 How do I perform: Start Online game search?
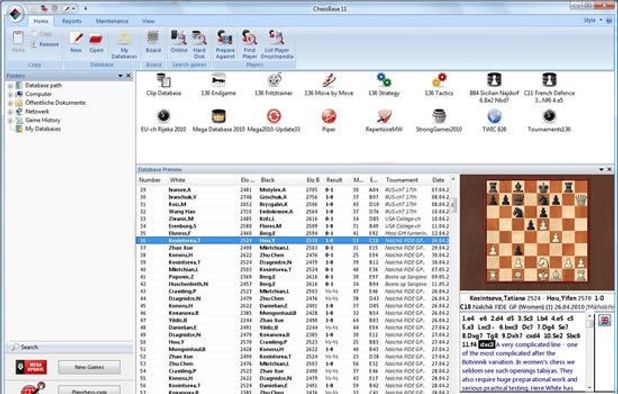tap(179, 42)
